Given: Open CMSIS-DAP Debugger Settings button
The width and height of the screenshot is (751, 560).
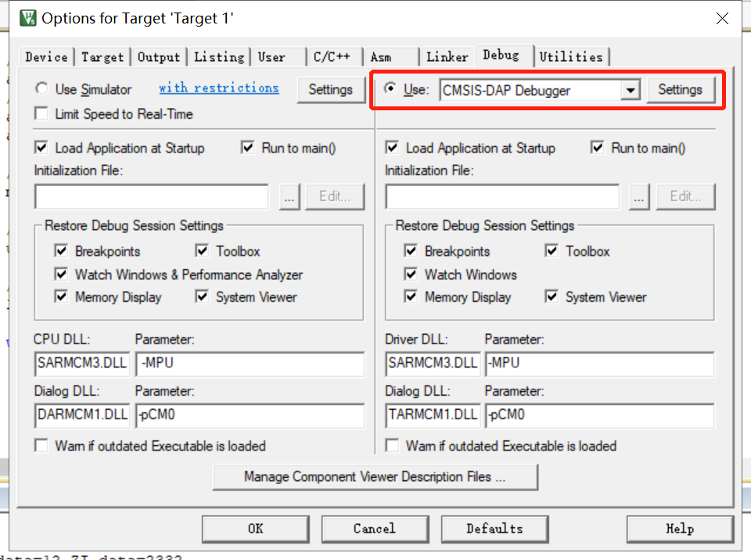Looking at the screenshot, I should point(681,90).
